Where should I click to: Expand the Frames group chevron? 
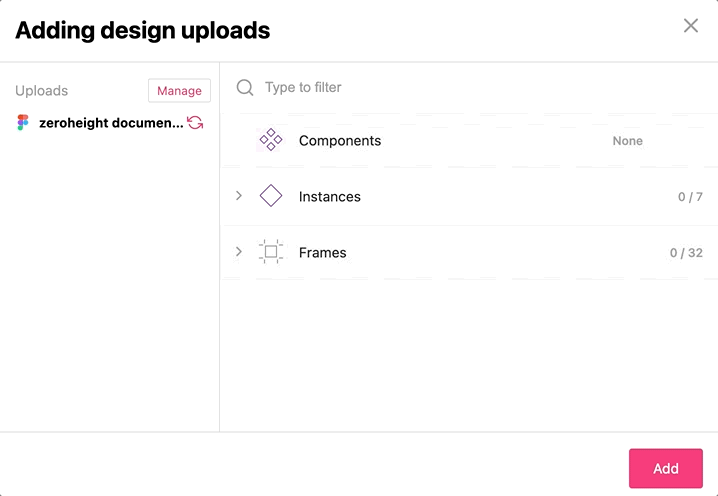click(239, 252)
